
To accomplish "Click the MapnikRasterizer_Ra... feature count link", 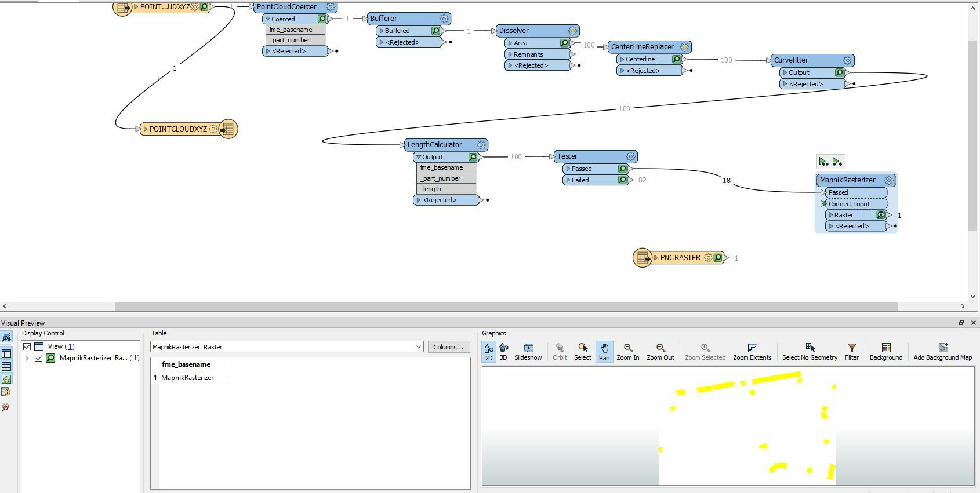I will click(x=135, y=358).
